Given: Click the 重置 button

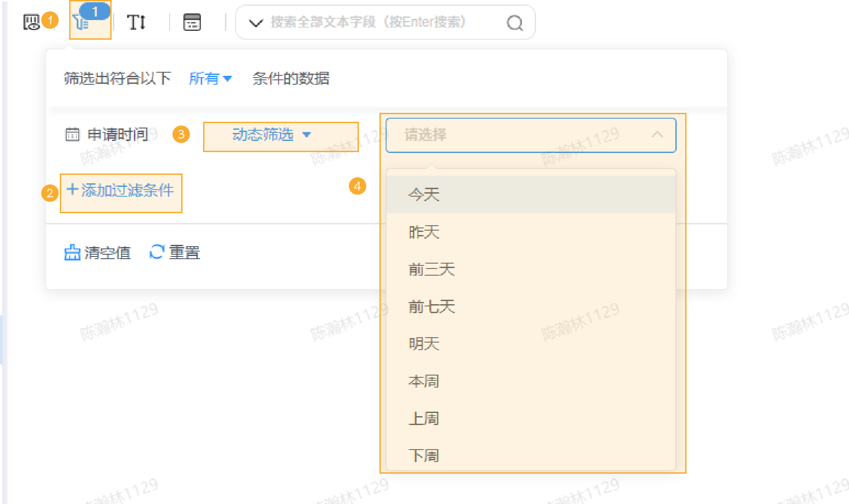Looking at the screenshot, I should [x=184, y=252].
